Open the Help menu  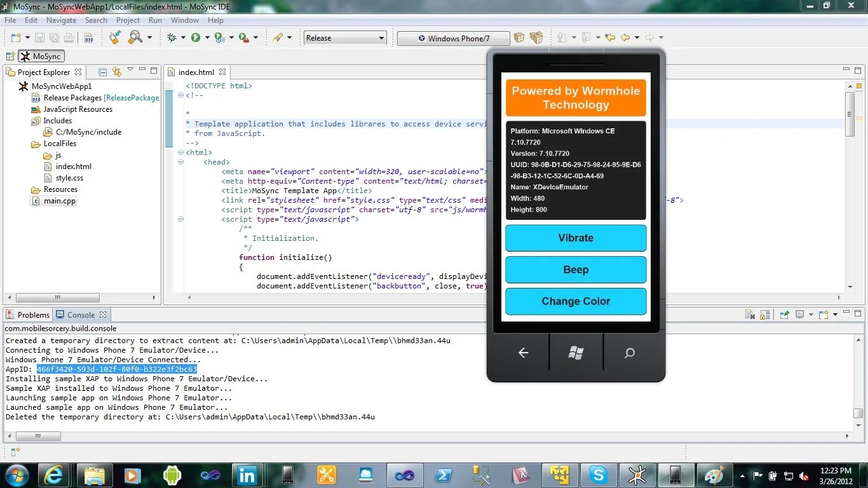click(x=216, y=20)
